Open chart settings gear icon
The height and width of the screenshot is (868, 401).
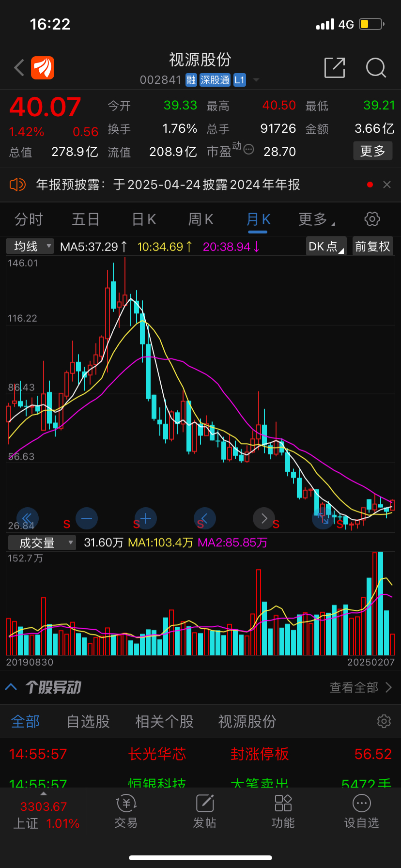[x=372, y=219]
